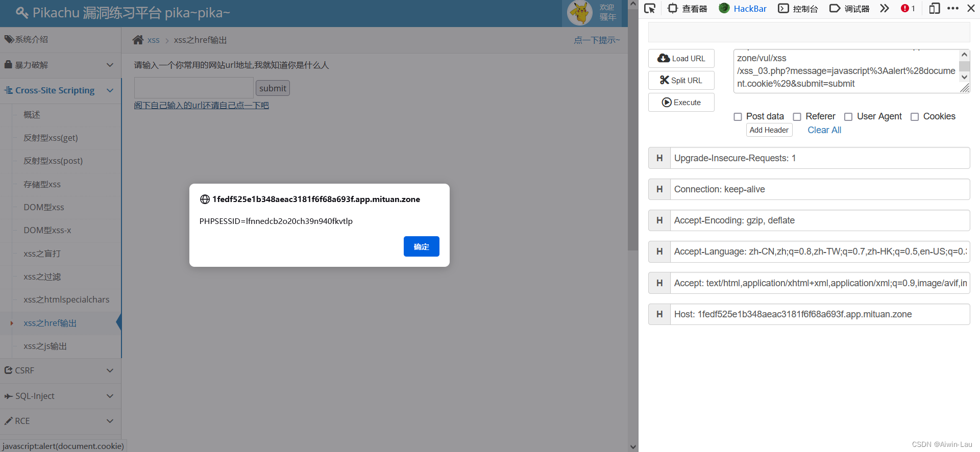The image size is (980, 452).
Task: Click the Accept header value field
Action: (820, 283)
